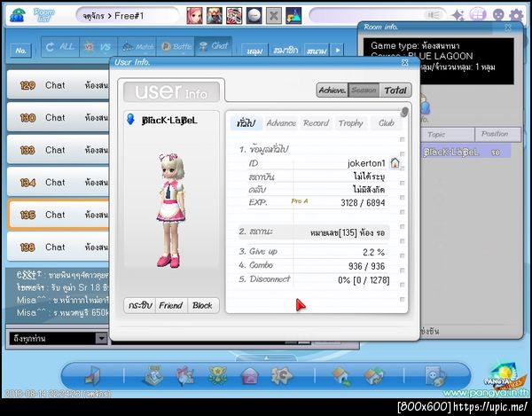Click the exit door icon in bottom bar
This screenshot has width=532, height=416.
(x=92, y=376)
